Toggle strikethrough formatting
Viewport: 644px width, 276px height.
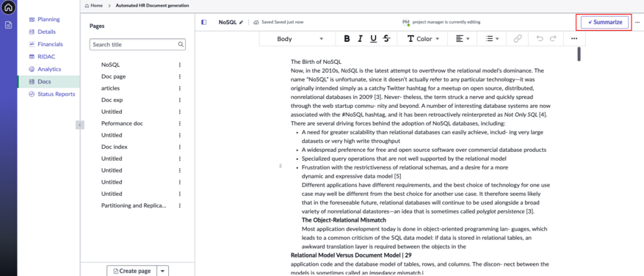pos(386,39)
